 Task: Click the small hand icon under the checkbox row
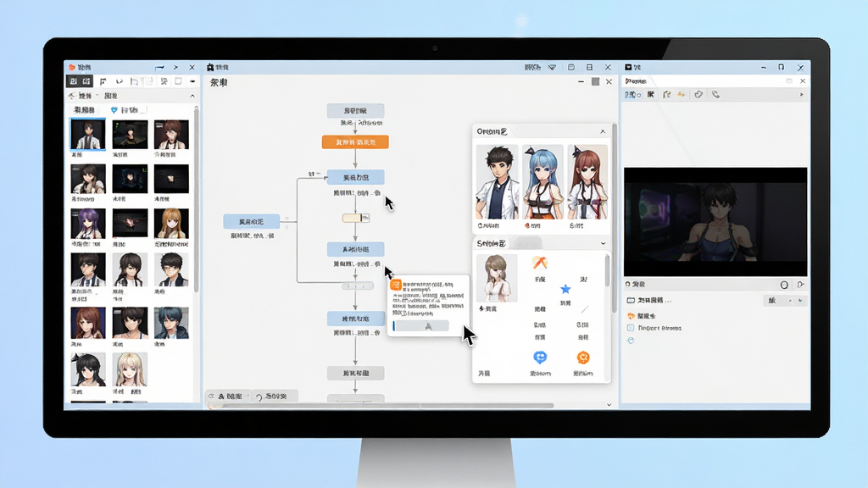pyautogui.click(x=631, y=341)
